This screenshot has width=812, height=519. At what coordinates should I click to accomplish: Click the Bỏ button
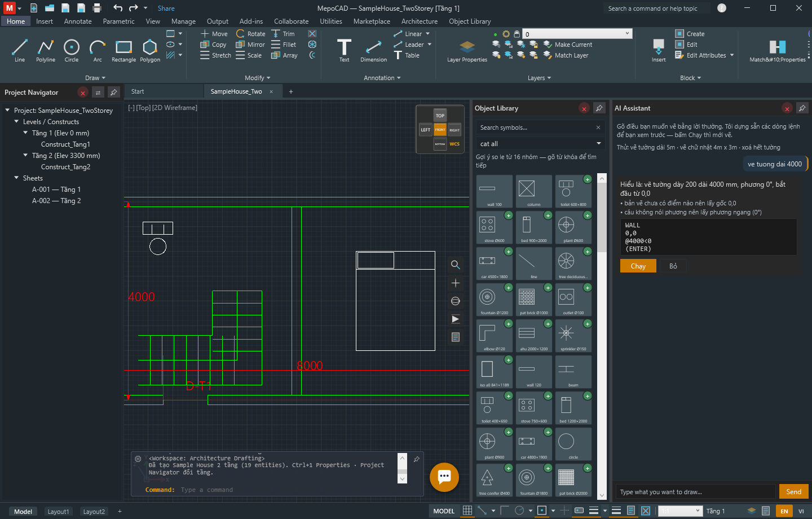pos(673,266)
